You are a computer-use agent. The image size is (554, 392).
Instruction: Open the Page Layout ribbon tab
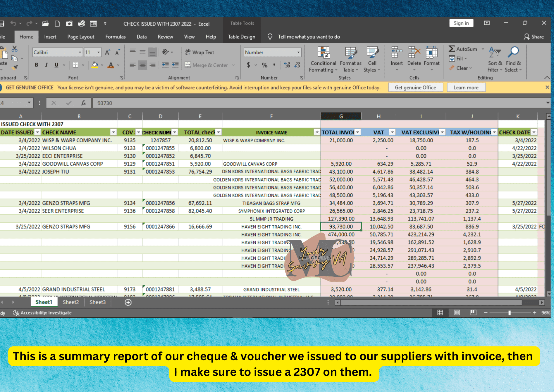[81, 37]
